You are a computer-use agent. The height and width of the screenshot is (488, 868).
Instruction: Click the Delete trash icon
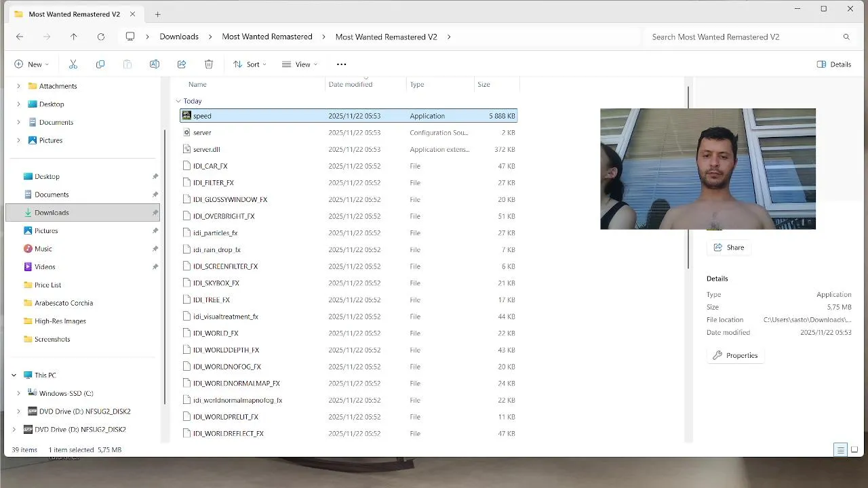click(x=209, y=64)
